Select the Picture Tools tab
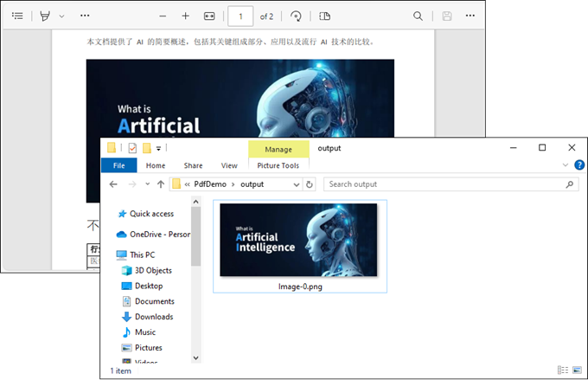Screen dimensions: 588x380 click(x=278, y=165)
